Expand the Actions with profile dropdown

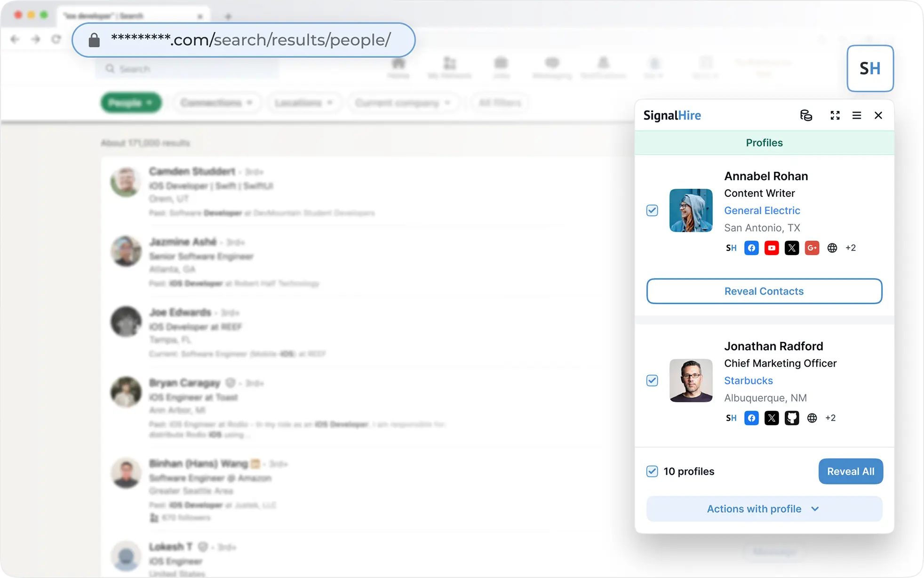click(x=764, y=509)
